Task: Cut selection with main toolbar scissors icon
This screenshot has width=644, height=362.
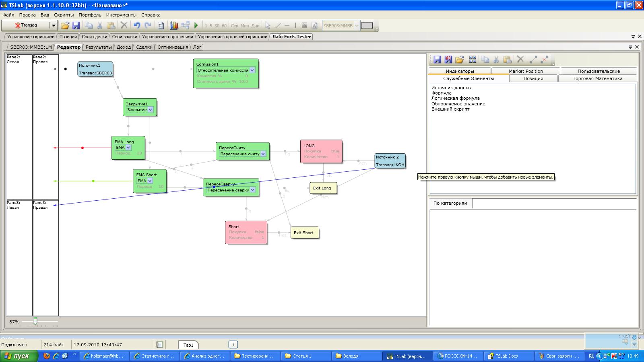Action: coord(100,25)
